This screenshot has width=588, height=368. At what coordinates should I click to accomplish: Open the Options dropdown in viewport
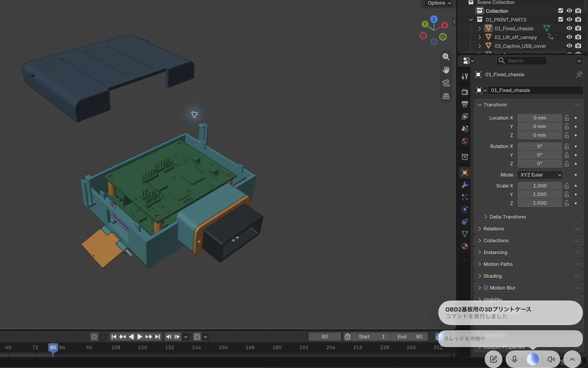(x=439, y=3)
